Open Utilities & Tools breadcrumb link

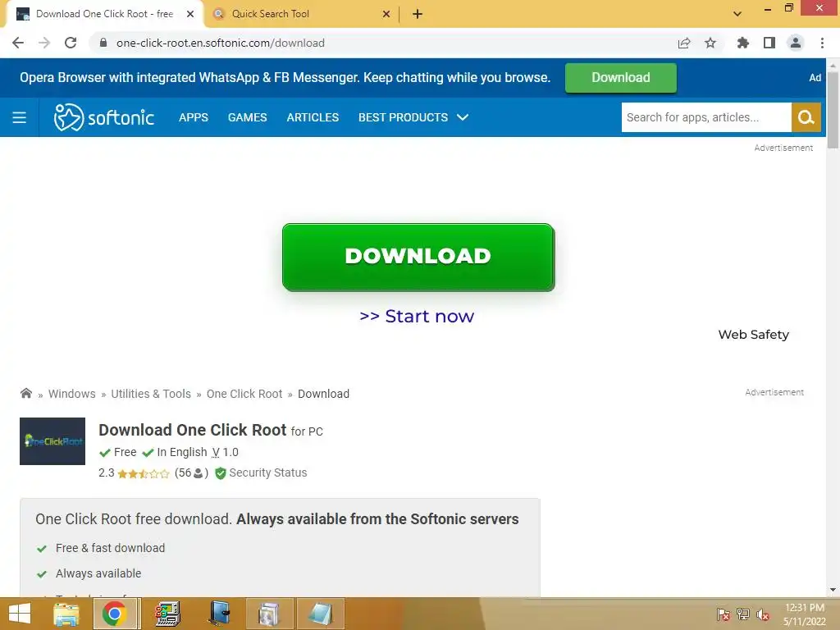[151, 394]
